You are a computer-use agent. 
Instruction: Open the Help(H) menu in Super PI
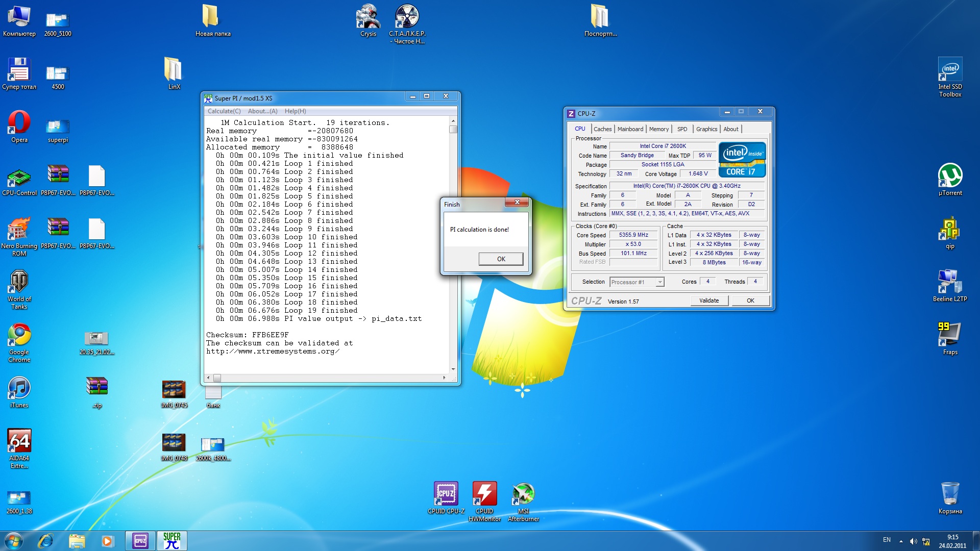(295, 111)
